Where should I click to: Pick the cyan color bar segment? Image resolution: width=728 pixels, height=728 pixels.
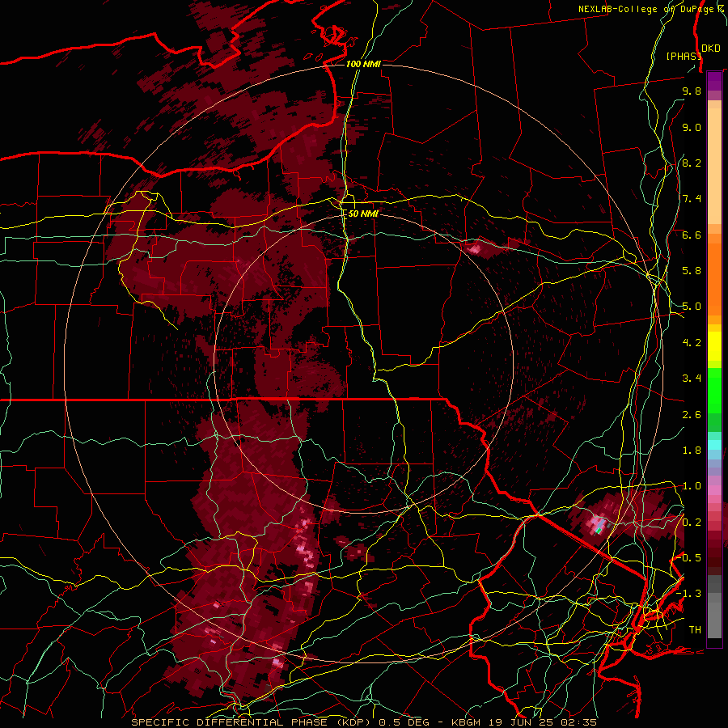[714, 445]
